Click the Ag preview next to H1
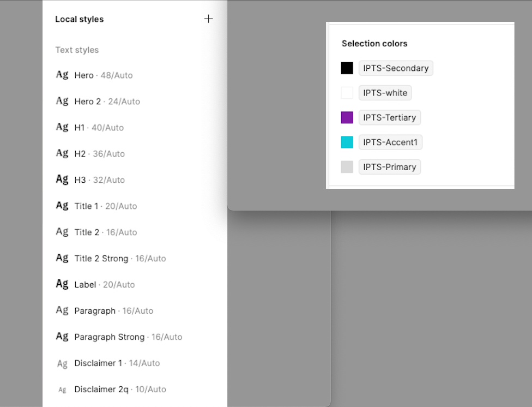The image size is (532, 407). (62, 127)
